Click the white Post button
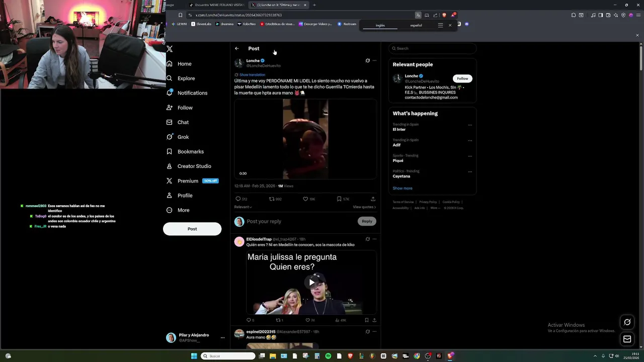This screenshot has width=644, height=362. 192,229
